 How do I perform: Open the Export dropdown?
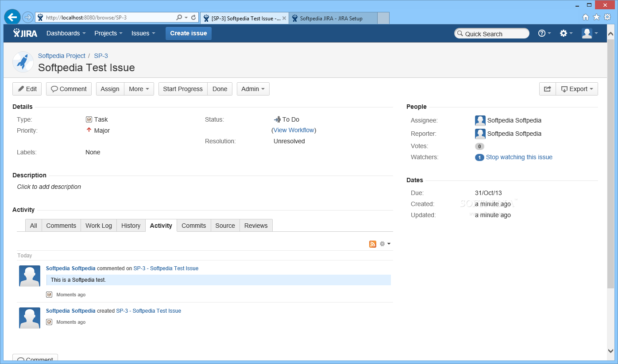click(x=577, y=89)
